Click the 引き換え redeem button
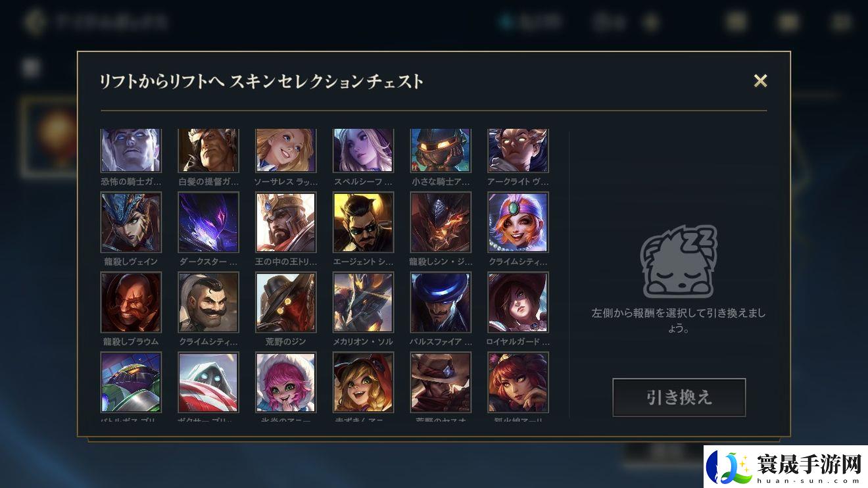Screen dimensions: 868x488 click(679, 397)
